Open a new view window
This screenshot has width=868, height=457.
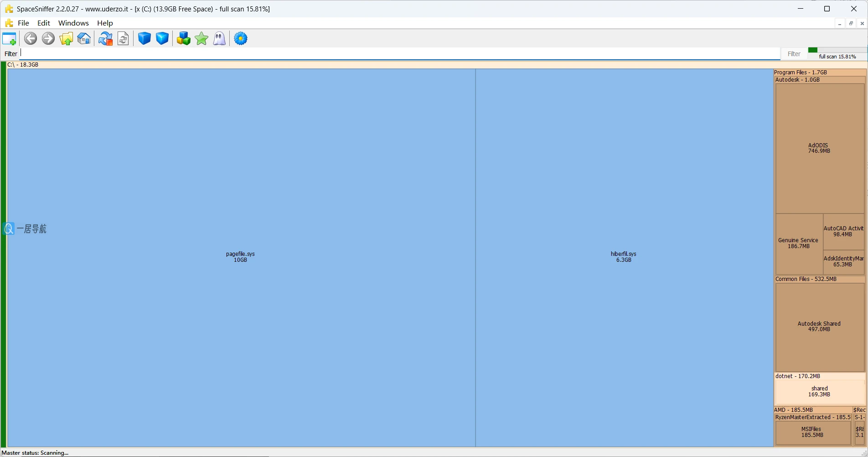coord(9,39)
